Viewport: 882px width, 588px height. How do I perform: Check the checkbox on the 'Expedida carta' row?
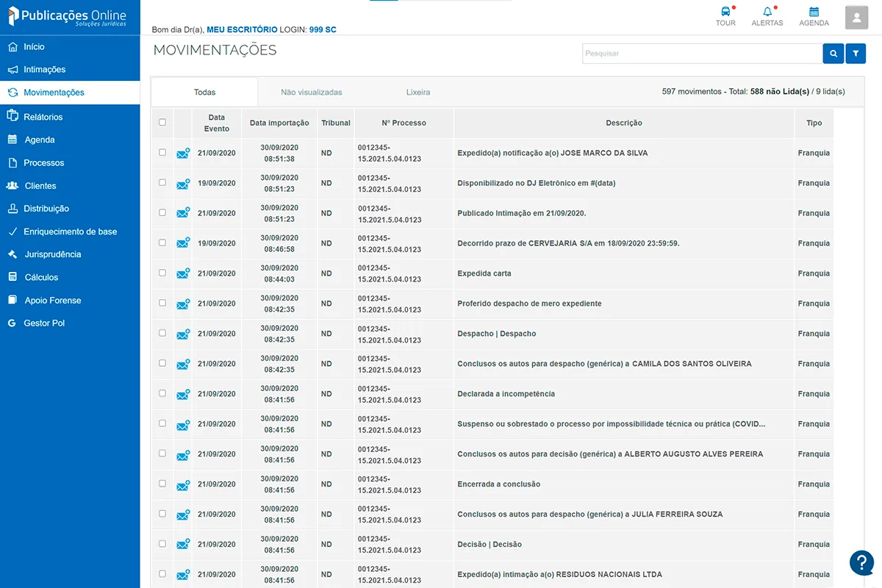coord(162,273)
